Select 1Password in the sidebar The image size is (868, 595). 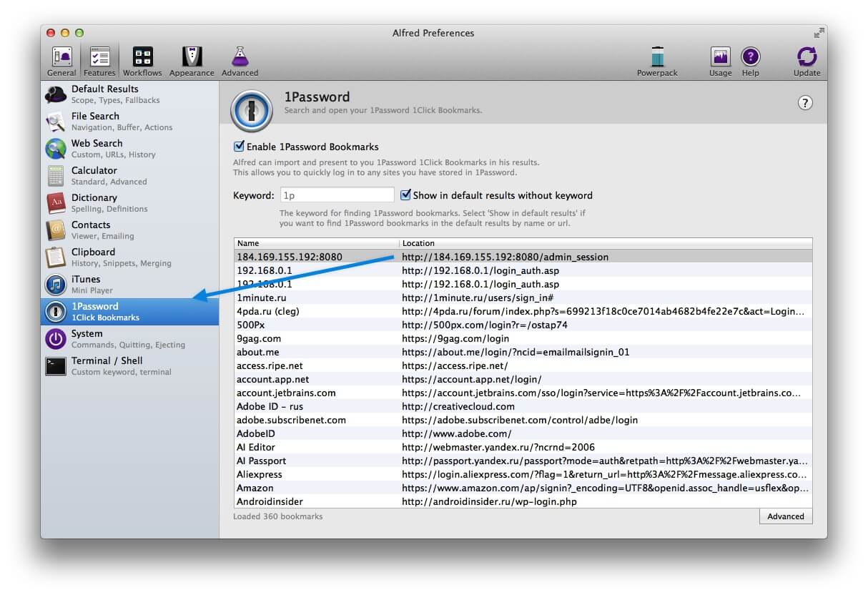[x=129, y=312]
